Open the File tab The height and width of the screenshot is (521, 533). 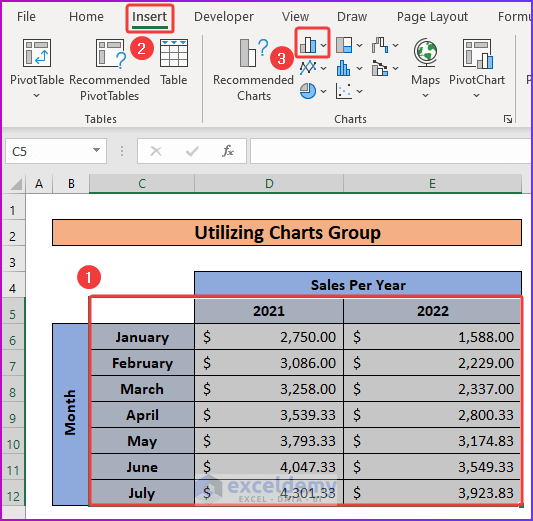(x=26, y=16)
